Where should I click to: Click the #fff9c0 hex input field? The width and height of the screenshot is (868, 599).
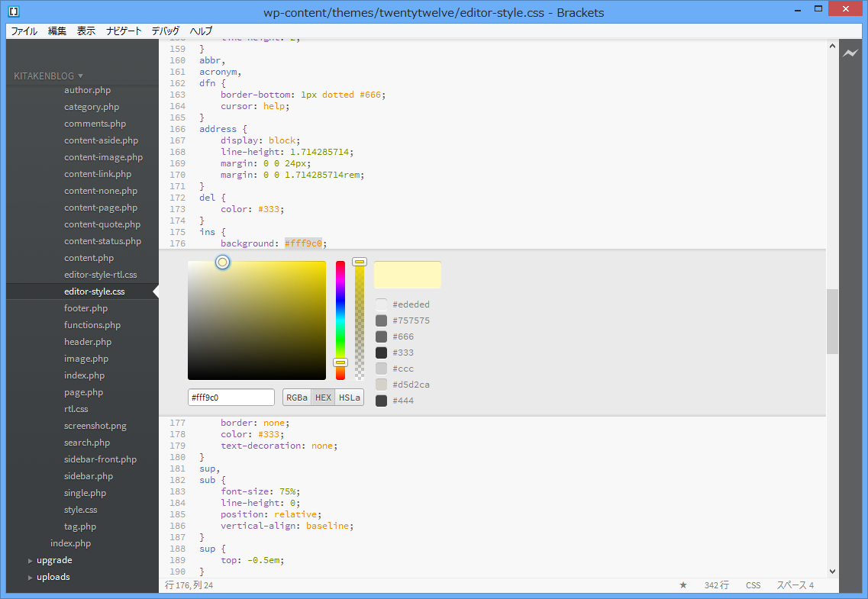point(231,398)
